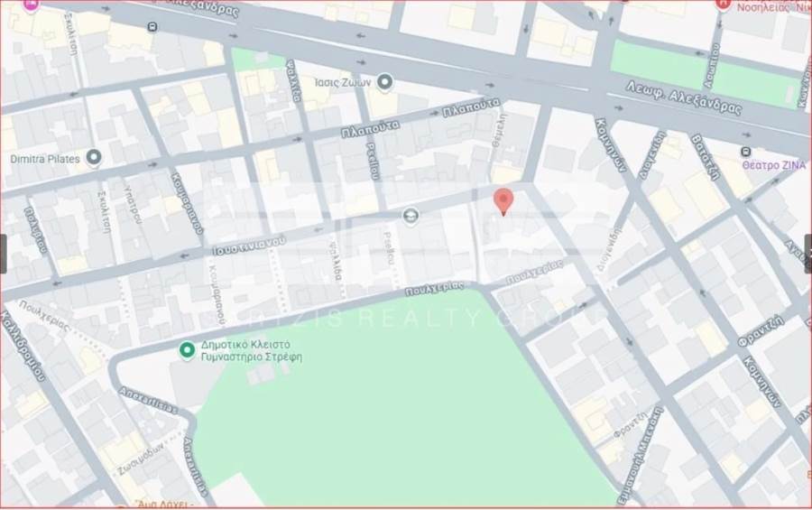Viewport: 812px width, 510px height.
Task: Click the Λεωφ. Αλεξάνδρας street label
Action: coord(683,97)
